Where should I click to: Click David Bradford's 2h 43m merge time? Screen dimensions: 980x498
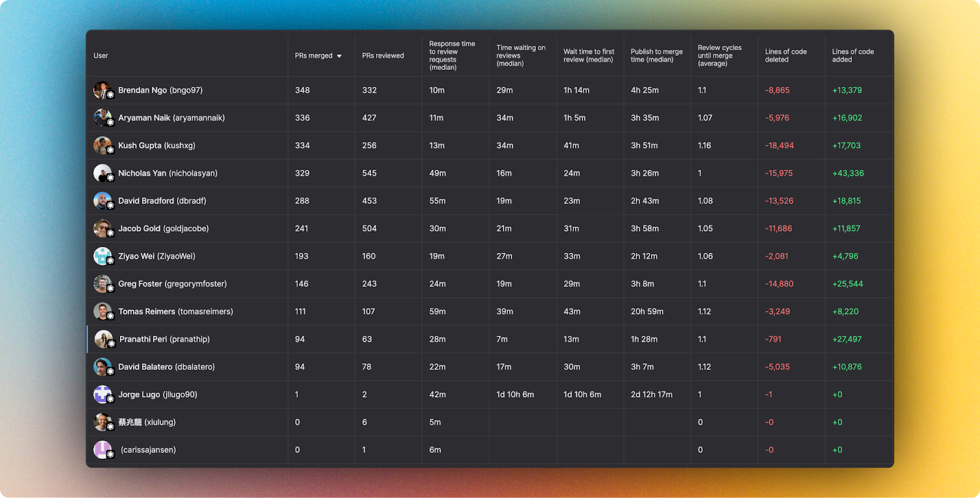coord(645,201)
